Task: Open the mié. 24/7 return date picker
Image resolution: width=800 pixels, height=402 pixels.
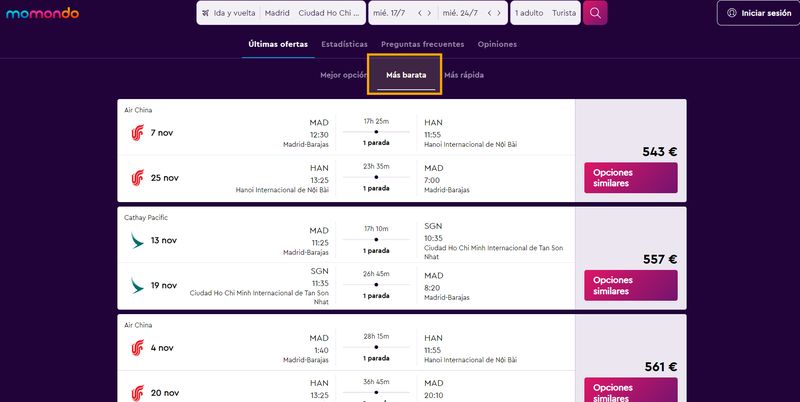Action: tap(460, 13)
